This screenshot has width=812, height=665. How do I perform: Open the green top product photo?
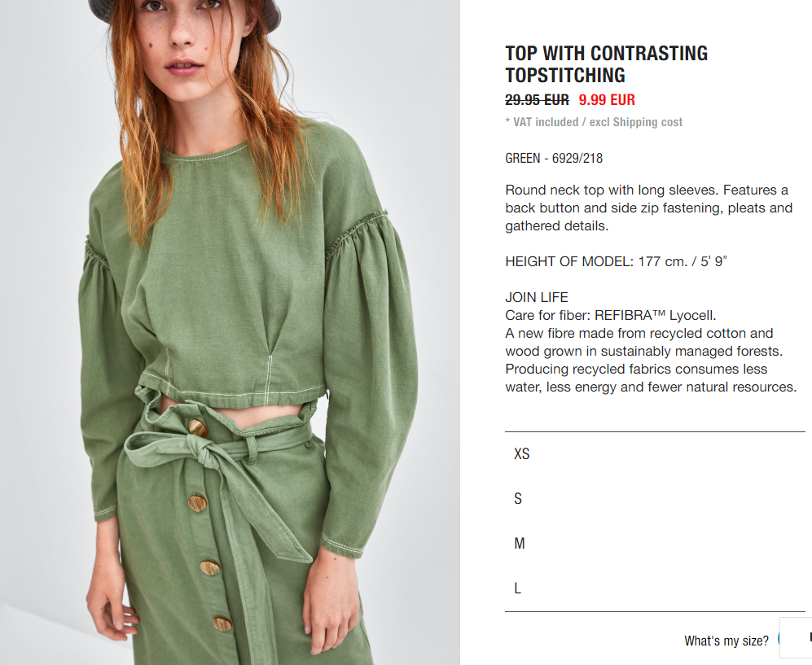tap(230, 332)
